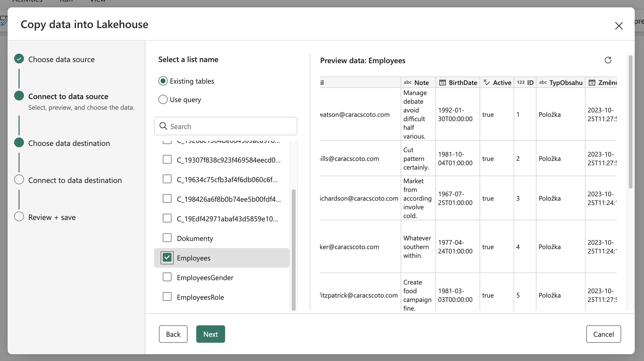The height and width of the screenshot is (361, 644).
Task: Click the boolean type icon on Active column
Action: coord(486,82)
